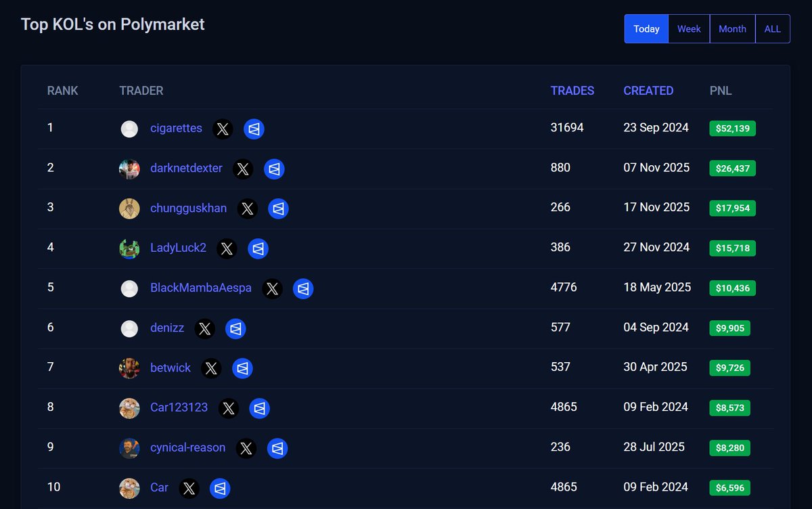The width and height of the screenshot is (812, 509).
Task: Open trader cynical-reason profile link
Action: 188,447
